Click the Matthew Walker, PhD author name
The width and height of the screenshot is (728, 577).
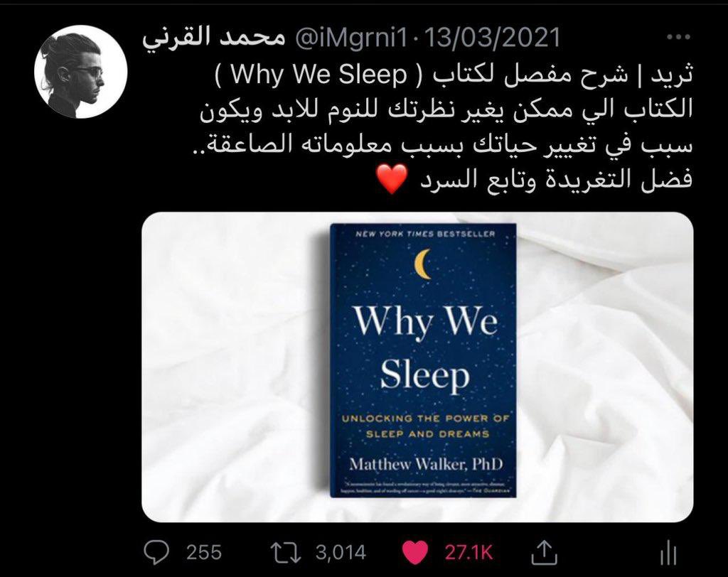pyautogui.click(x=426, y=464)
